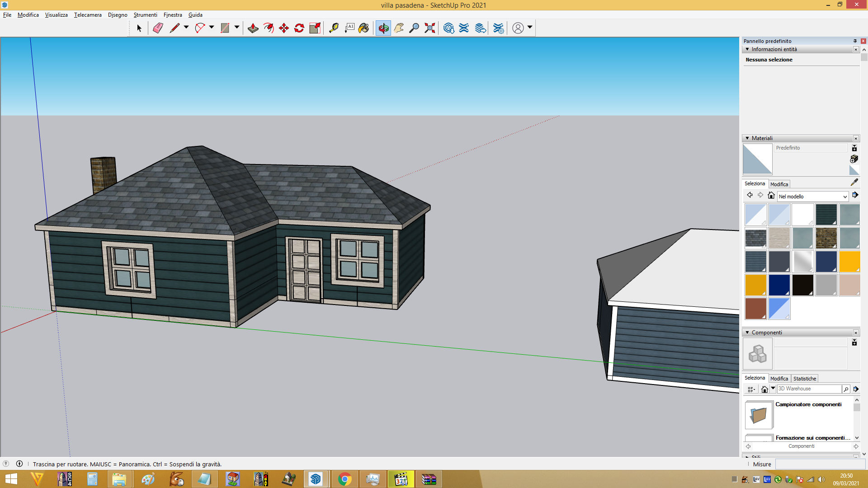Activate the Pan hand tool
The image size is (868, 488).
(x=399, y=28)
